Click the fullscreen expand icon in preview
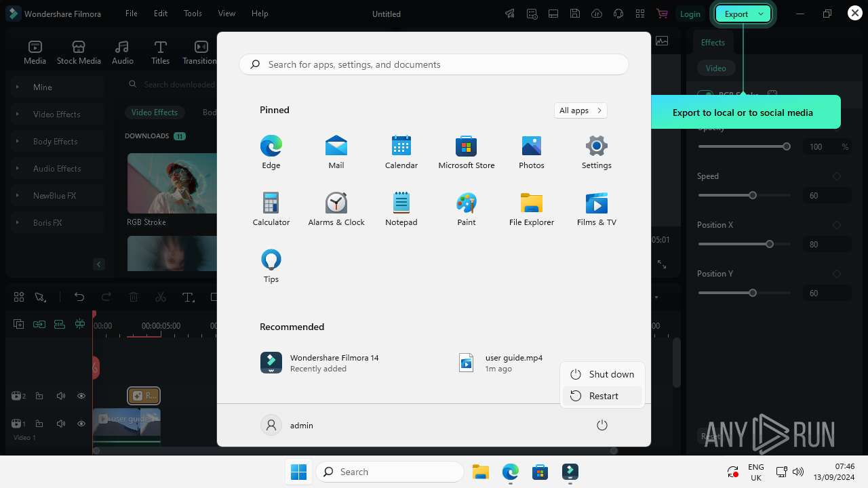The width and height of the screenshot is (868, 488). [662, 264]
